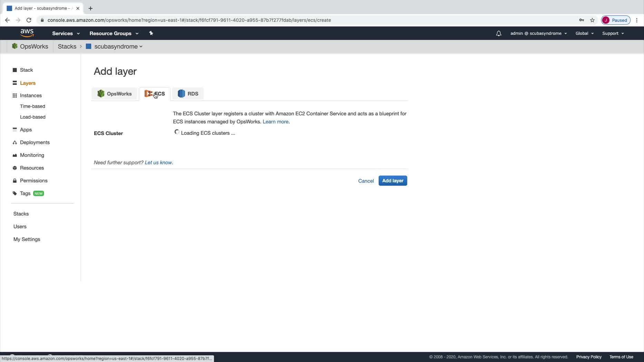Click the Permissions lock icon
644x362 pixels.
15,181
